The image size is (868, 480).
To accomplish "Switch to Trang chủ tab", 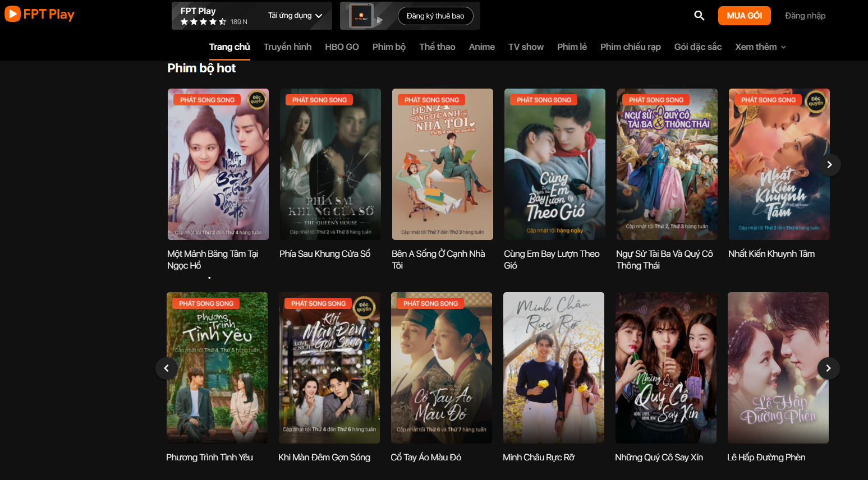I will [229, 47].
